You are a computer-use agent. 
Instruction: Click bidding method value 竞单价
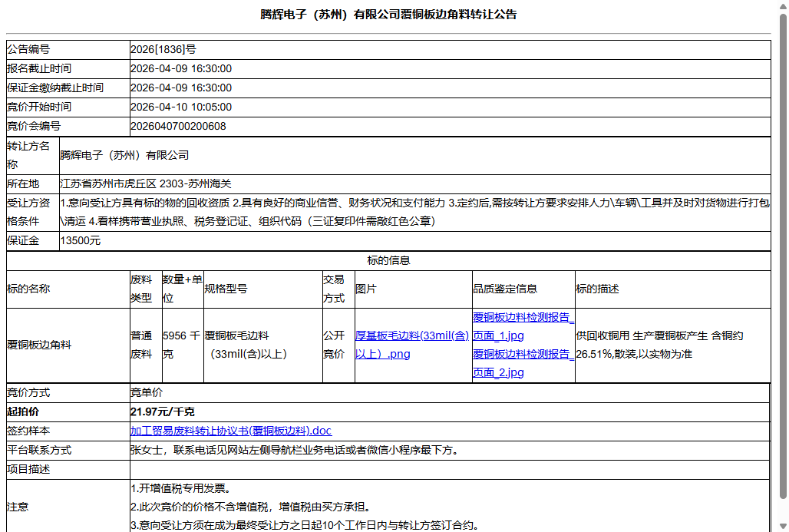pyautogui.click(x=147, y=392)
